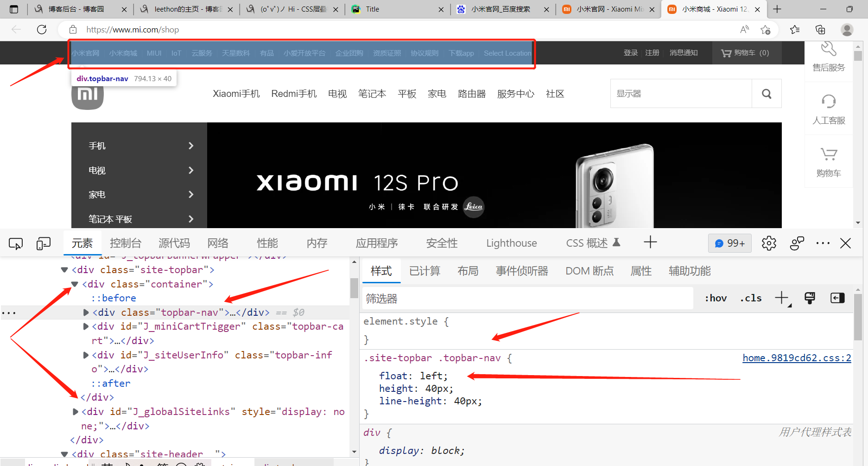Toggle the .cls class editor

click(x=751, y=298)
